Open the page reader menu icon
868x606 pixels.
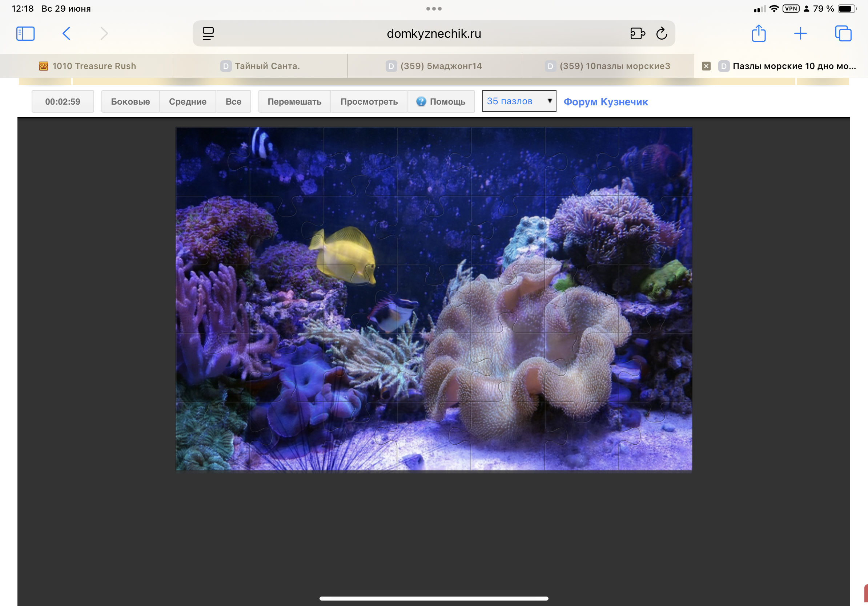tap(208, 34)
